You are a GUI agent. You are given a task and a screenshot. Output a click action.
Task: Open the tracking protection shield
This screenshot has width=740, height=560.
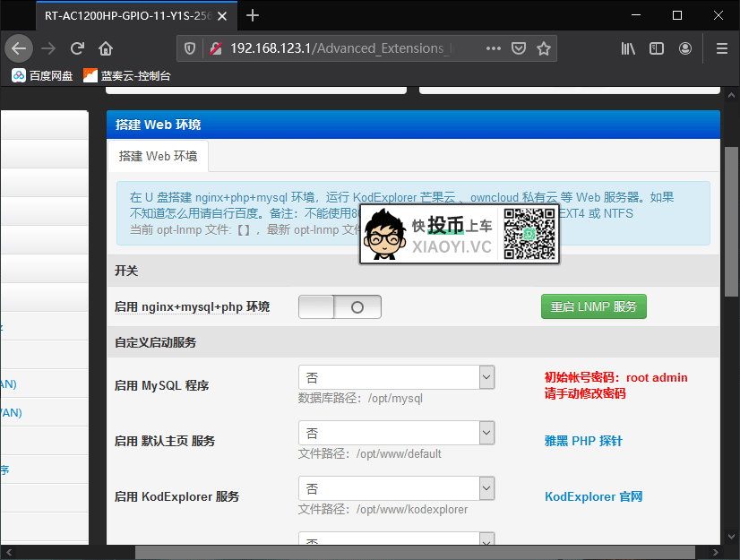point(190,48)
